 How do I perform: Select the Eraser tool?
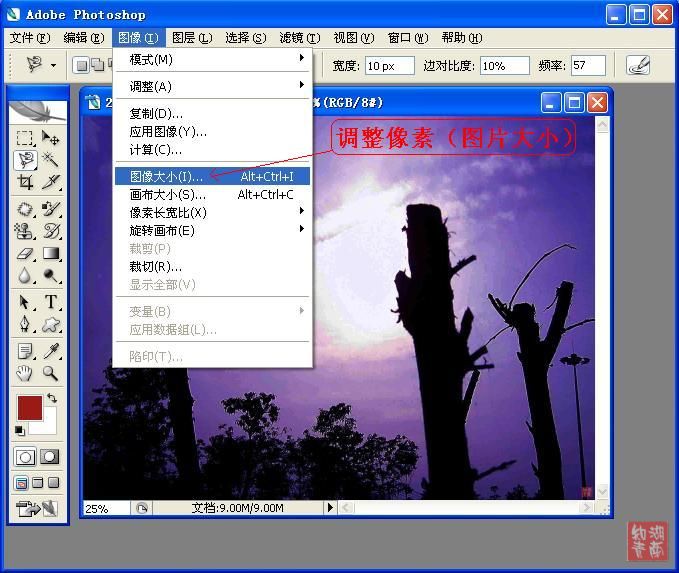(x=25, y=254)
